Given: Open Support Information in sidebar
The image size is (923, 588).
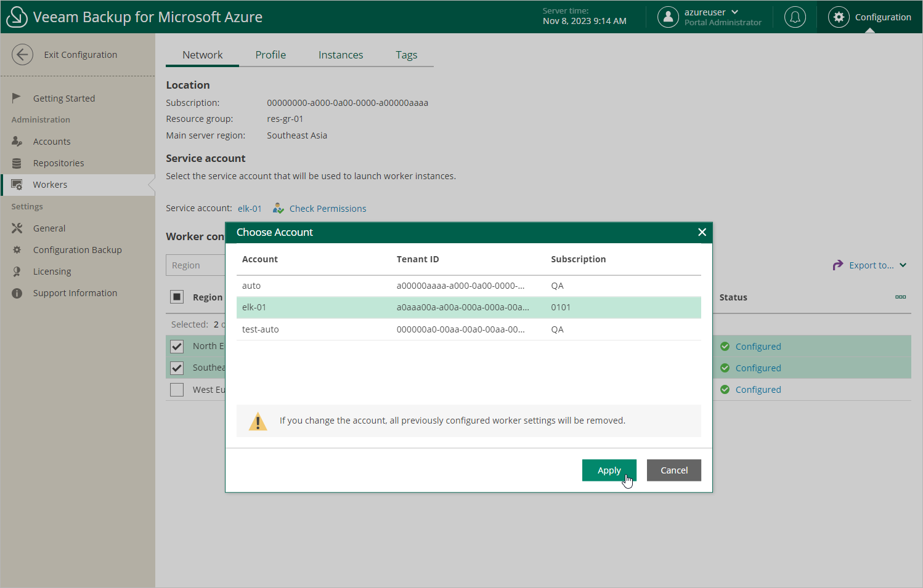Looking at the screenshot, I should [75, 293].
